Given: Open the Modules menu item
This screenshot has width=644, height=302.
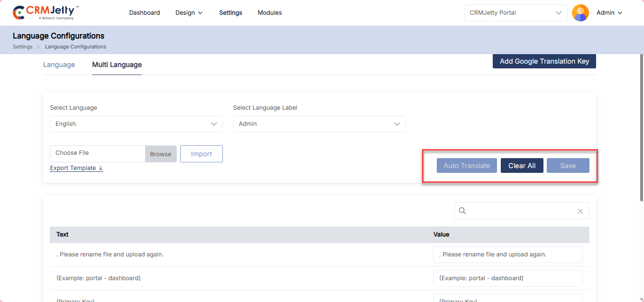Looking at the screenshot, I should coord(269,13).
